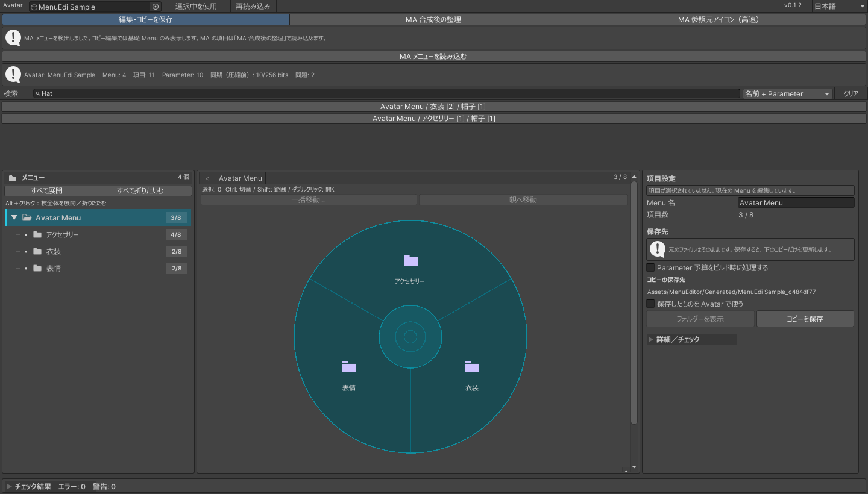The height and width of the screenshot is (494, 868).
Task: Click the 表情 folder icon in the radial menu
Action: coord(349,367)
